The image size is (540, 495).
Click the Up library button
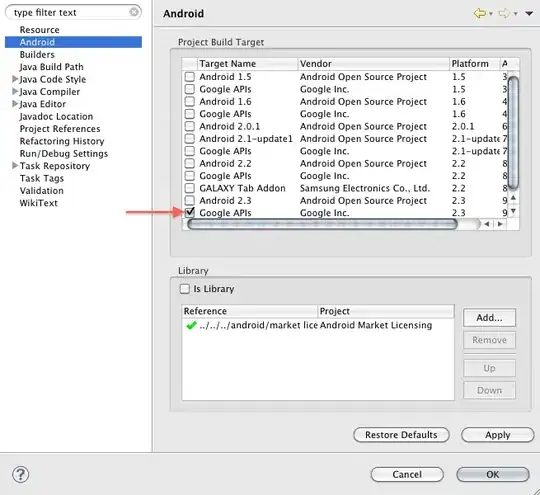pos(489,368)
